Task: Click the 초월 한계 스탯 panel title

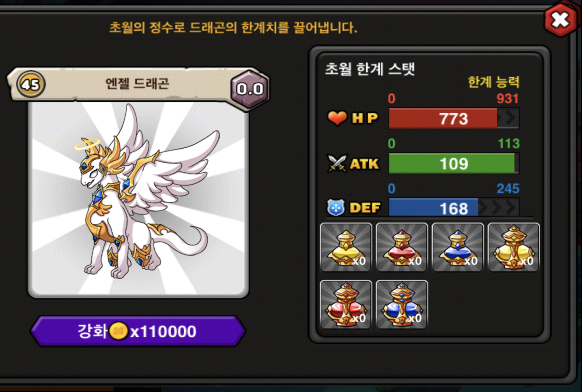Action: click(x=370, y=69)
